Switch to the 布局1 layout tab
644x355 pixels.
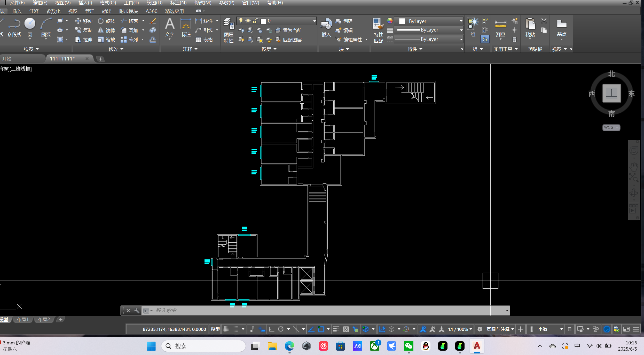22,319
